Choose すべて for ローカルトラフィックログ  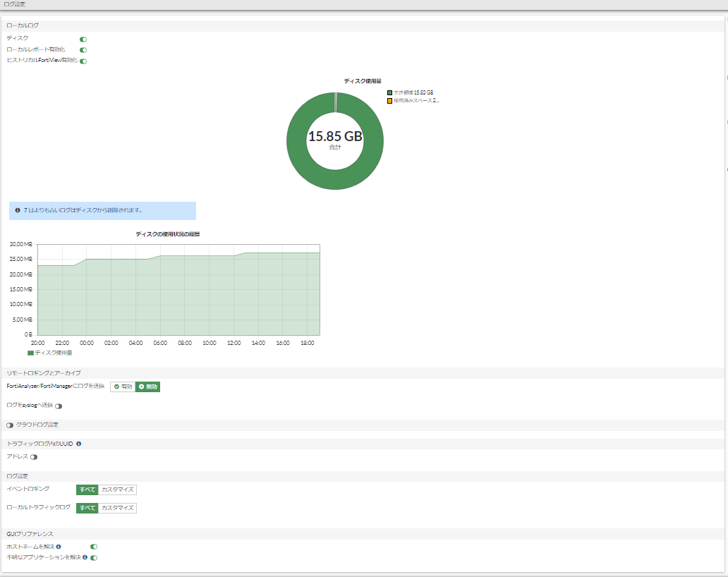pyautogui.click(x=87, y=508)
